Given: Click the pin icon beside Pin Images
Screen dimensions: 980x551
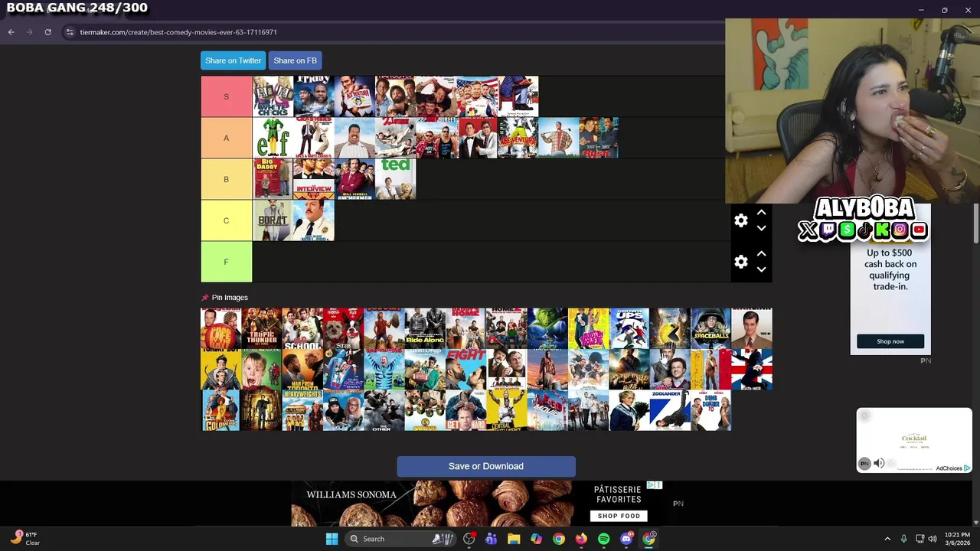Looking at the screenshot, I should 204,298.
